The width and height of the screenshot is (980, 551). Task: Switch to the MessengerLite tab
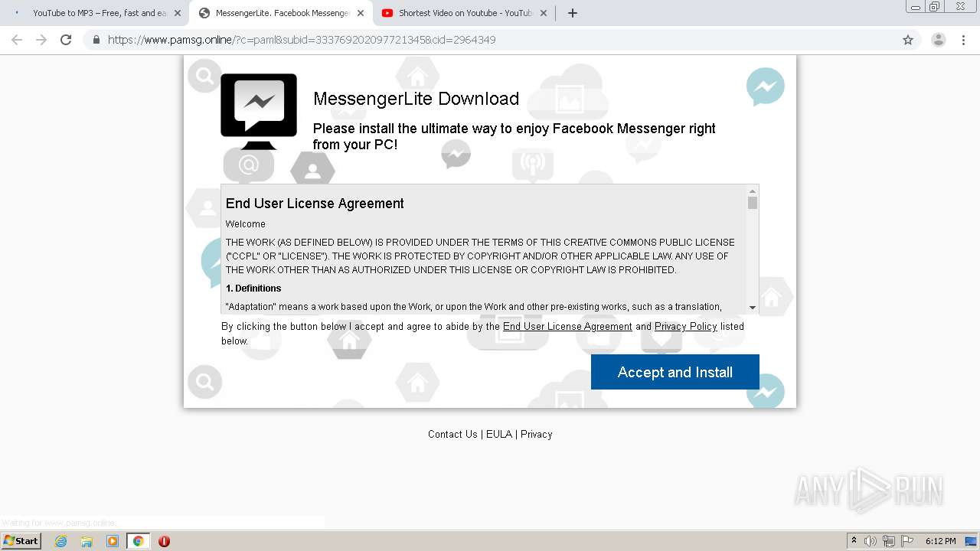[x=282, y=13]
